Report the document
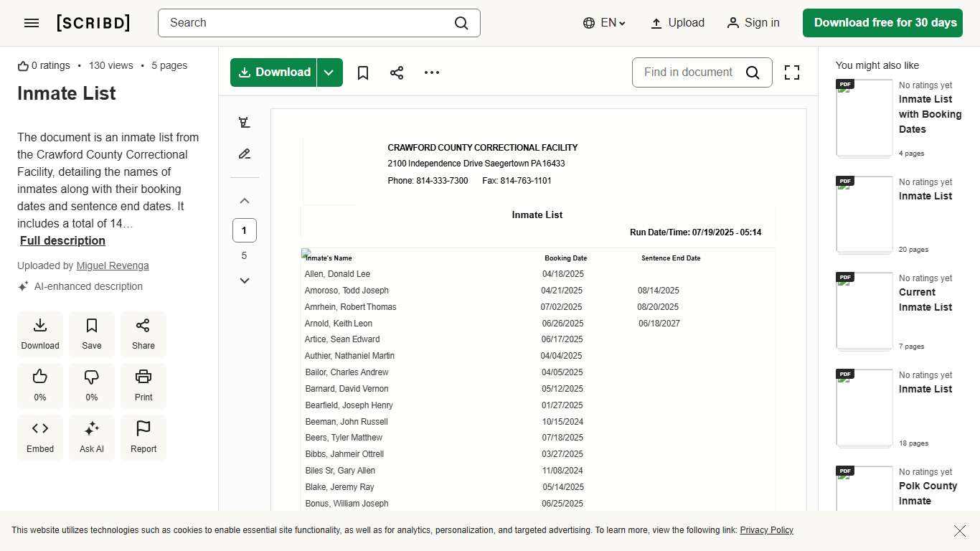 (143, 437)
